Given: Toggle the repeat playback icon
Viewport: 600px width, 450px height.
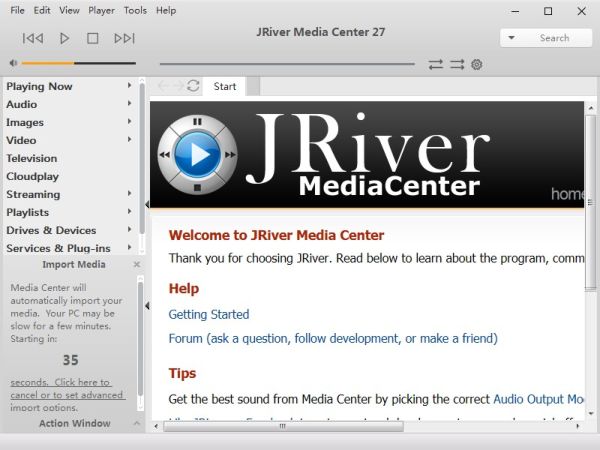Looking at the screenshot, I should click(436, 64).
